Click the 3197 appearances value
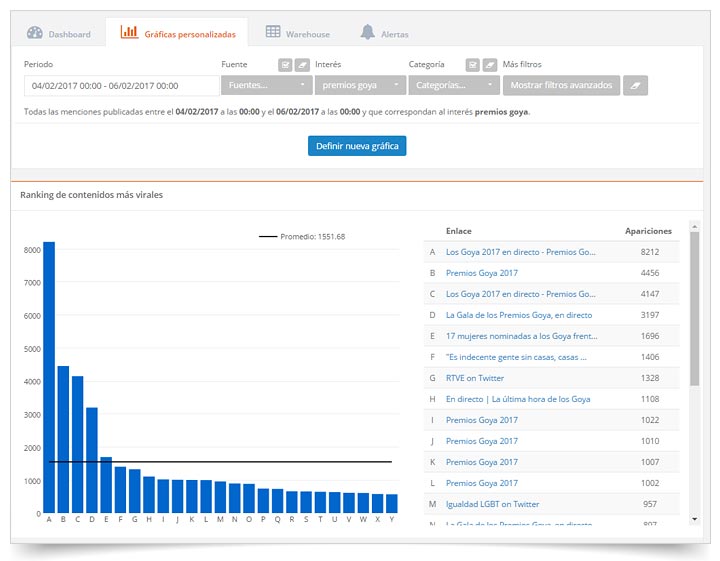The image size is (720, 561). (650, 315)
